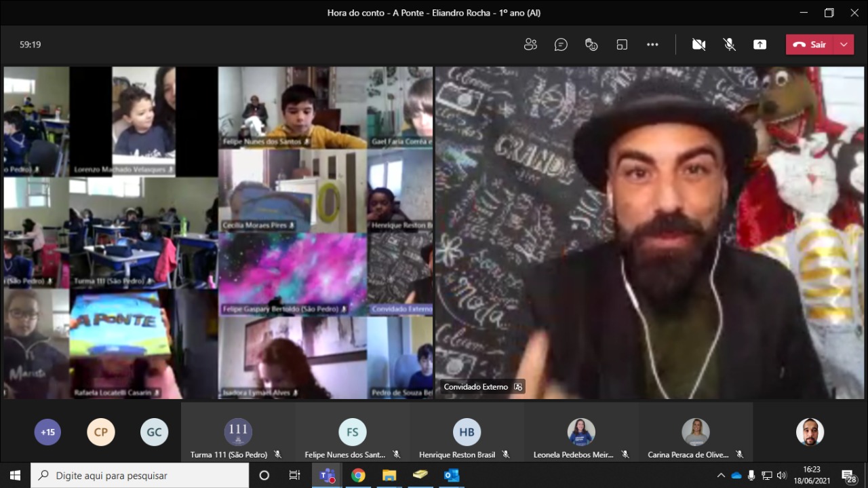Click muted mic beside Henrique Reston Brasil
The width and height of the screenshot is (868, 488).
[x=507, y=454]
